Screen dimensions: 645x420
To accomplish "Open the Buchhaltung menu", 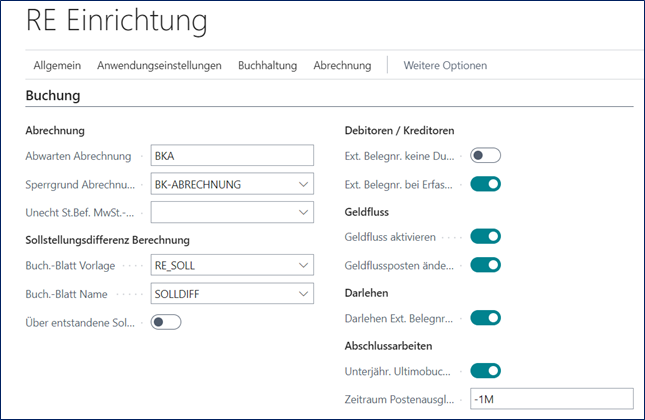I will point(267,65).
